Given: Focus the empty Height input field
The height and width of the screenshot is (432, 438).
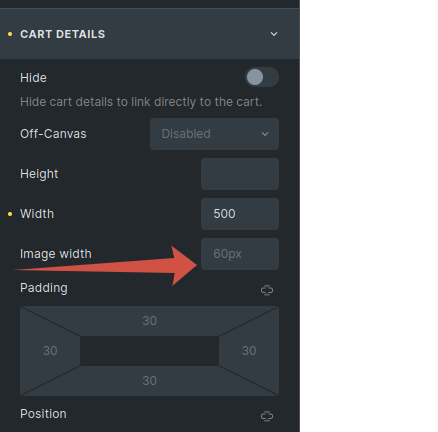Looking at the screenshot, I should [240, 174].
